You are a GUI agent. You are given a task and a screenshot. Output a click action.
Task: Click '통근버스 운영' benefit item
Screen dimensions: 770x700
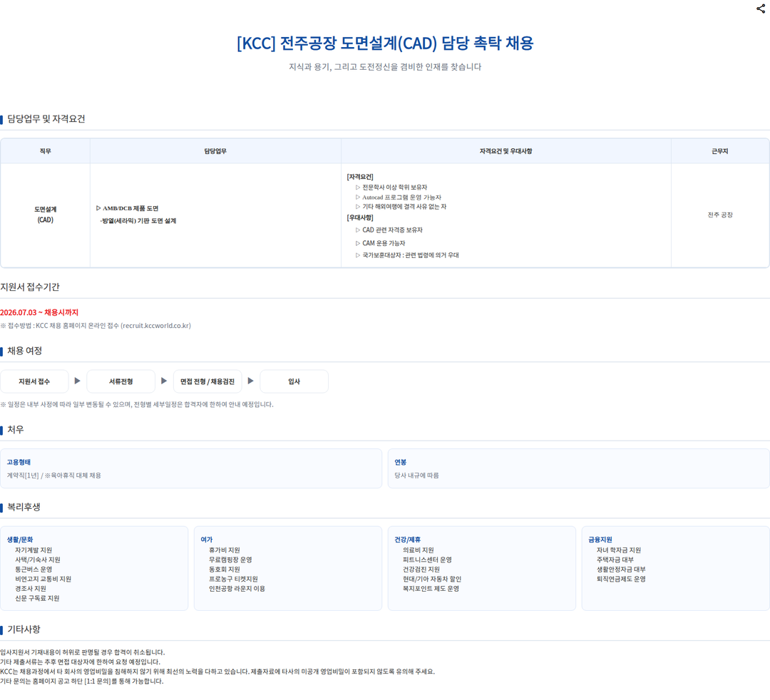(x=34, y=570)
